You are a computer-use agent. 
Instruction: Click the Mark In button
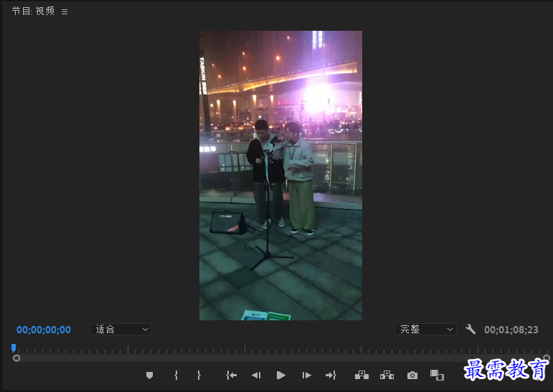176,375
